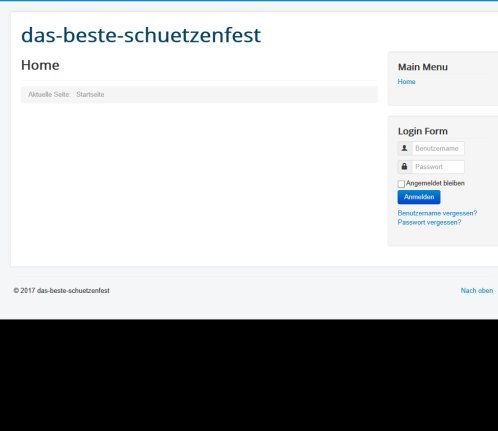498x431 pixels.
Task: Open the Passwort vergessen? link
Action: [429, 222]
